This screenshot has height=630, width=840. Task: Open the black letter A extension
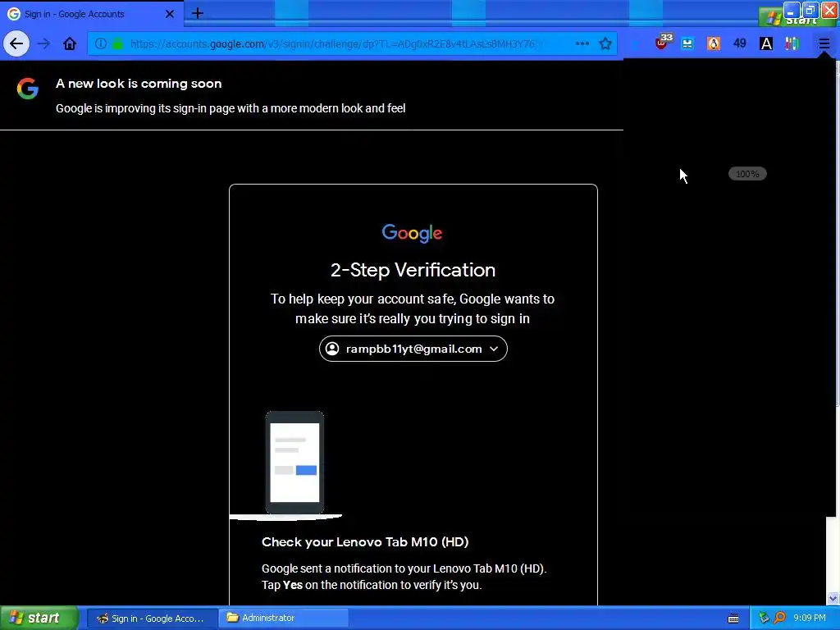coord(766,43)
